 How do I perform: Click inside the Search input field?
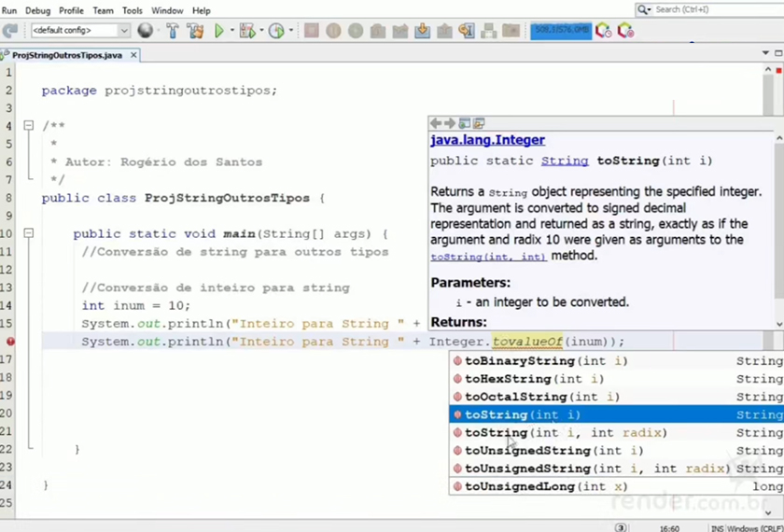click(709, 9)
